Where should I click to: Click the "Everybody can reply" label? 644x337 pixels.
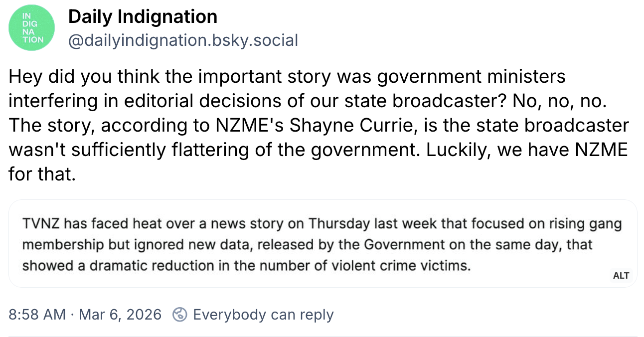point(263,315)
